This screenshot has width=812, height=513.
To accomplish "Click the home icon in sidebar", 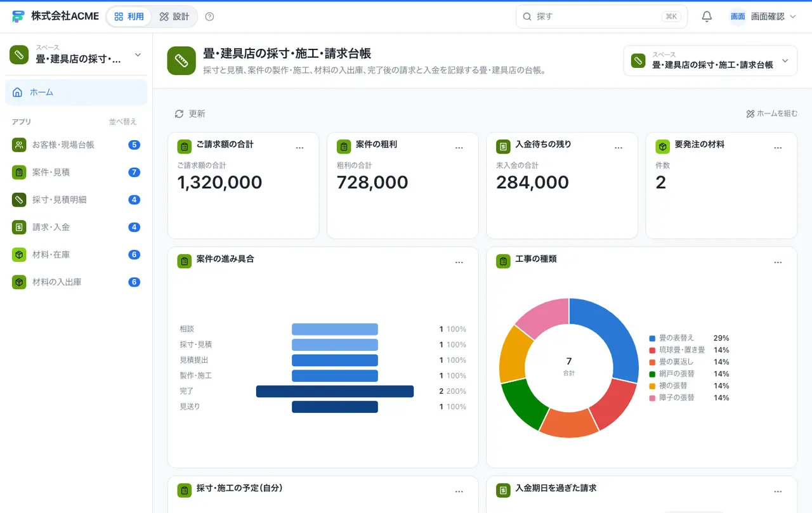I will [x=18, y=92].
